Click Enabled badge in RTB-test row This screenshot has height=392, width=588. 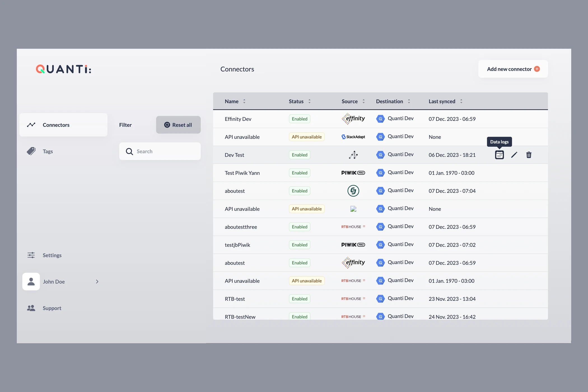(300, 299)
